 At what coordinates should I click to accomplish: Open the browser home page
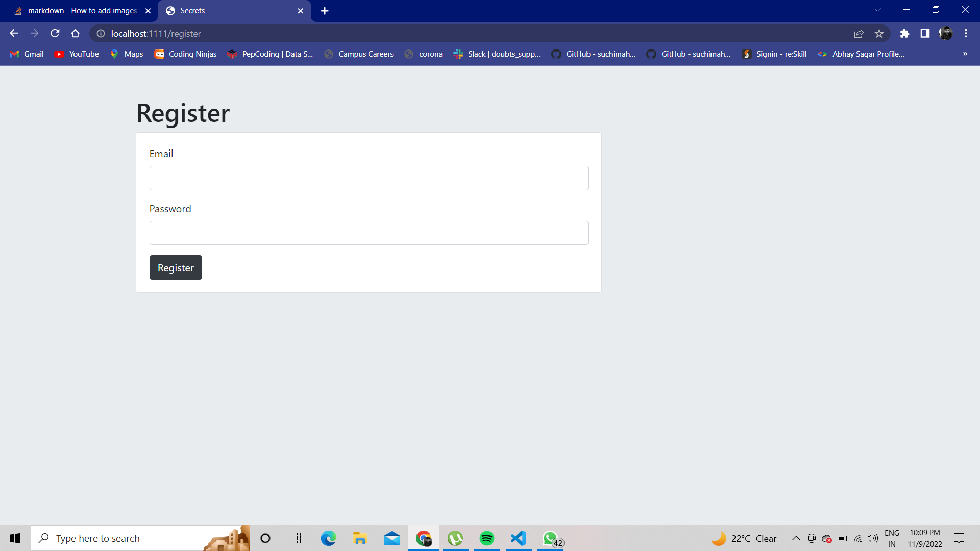(76, 34)
